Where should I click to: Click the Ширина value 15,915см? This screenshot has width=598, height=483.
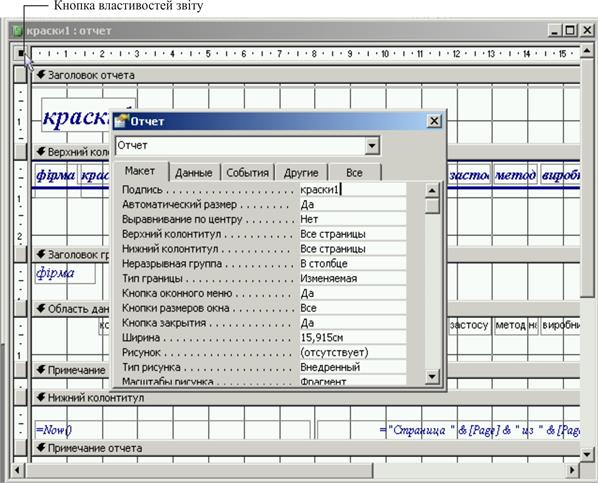353,338
